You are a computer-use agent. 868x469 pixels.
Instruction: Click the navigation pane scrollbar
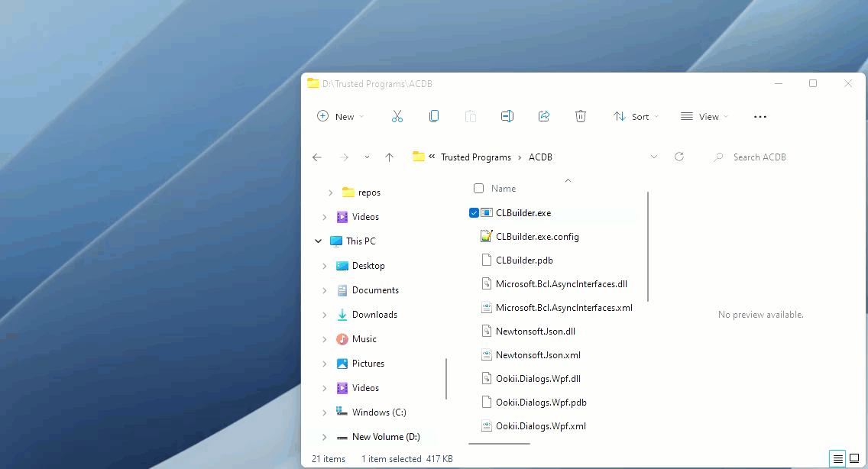tap(445, 379)
